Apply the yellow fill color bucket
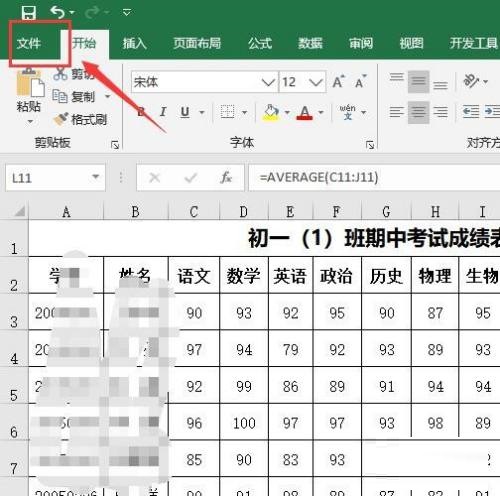This screenshot has width=500, height=496. click(x=271, y=113)
